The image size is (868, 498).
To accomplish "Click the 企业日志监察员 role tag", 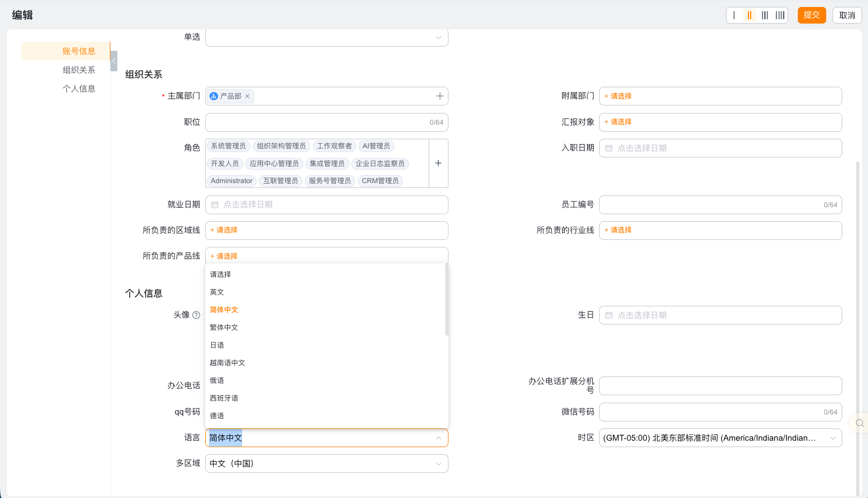I will click(380, 164).
